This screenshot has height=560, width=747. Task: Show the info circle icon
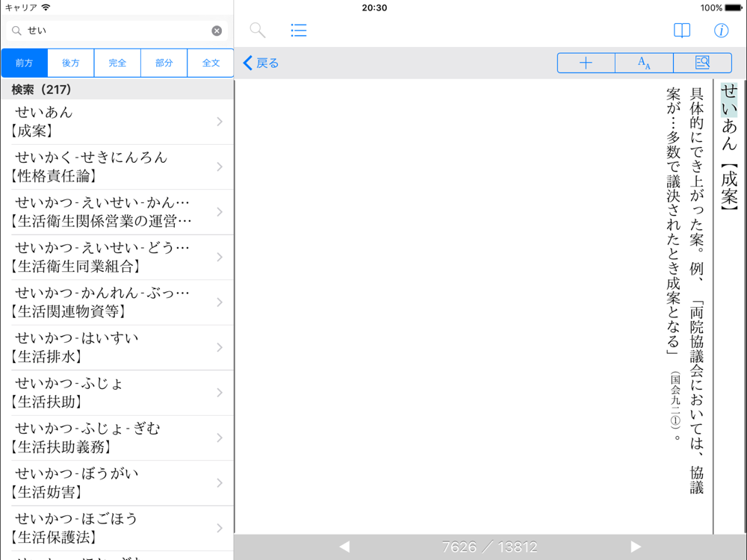(x=721, y=31)
